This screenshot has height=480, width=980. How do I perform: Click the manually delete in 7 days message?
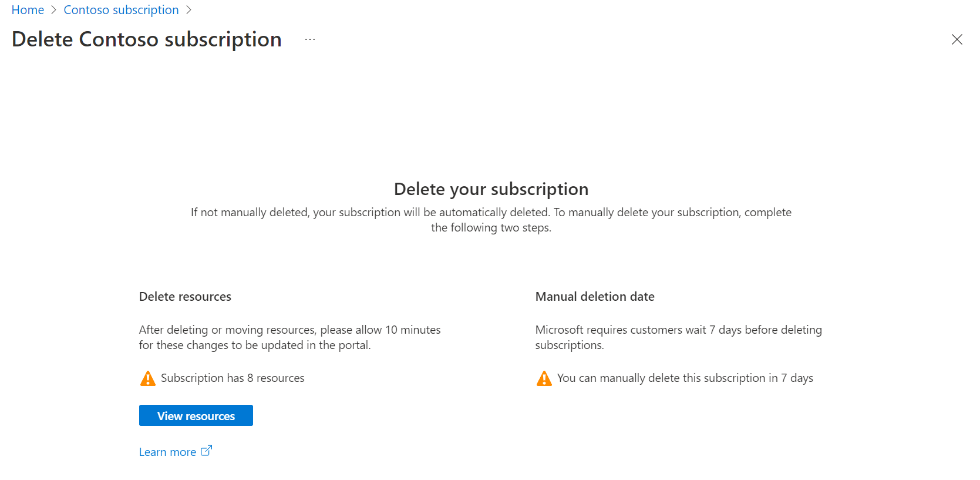685,378
